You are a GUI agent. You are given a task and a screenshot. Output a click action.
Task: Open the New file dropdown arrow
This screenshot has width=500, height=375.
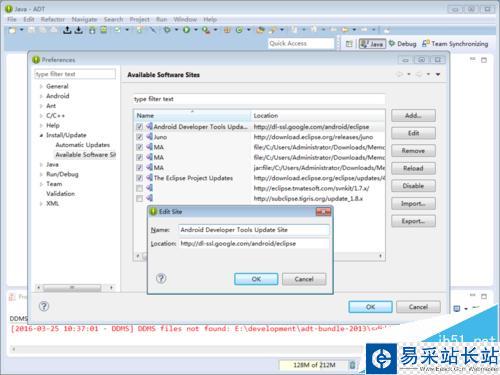pyautogui.click(x=22, y=30)
